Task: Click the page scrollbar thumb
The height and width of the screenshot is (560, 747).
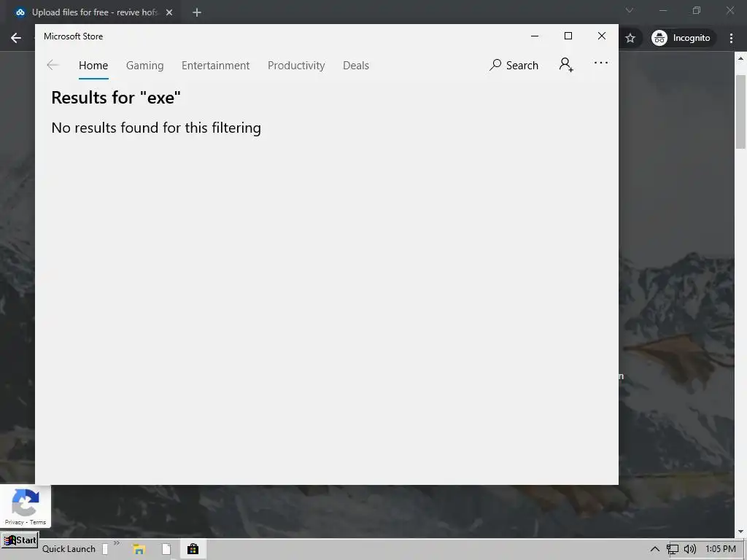Action: point(740,112)
